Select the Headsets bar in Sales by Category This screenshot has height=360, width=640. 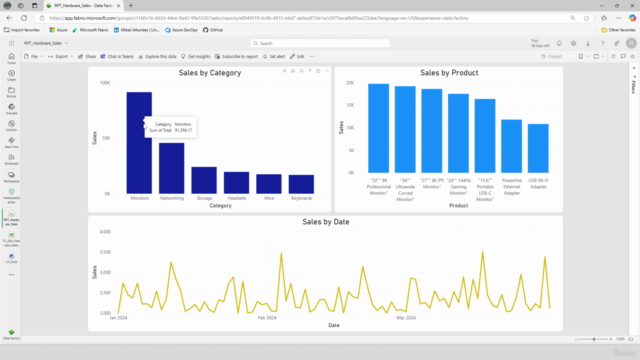pos(236,182)
